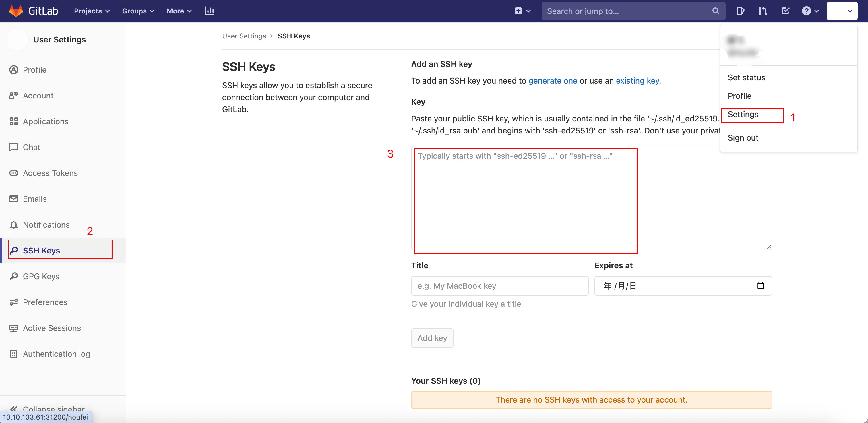Click the search magnifier icon
Image resolution: width=868 pixels, height=423 pixels.
coord(716,11)
